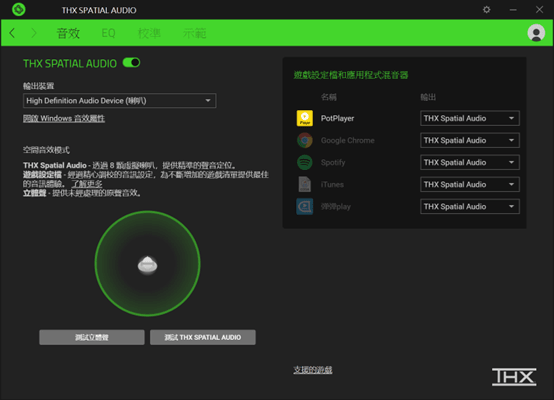Open the Windows sound properties link
This screenshot has height=400, width=554.
coord(64,118)
